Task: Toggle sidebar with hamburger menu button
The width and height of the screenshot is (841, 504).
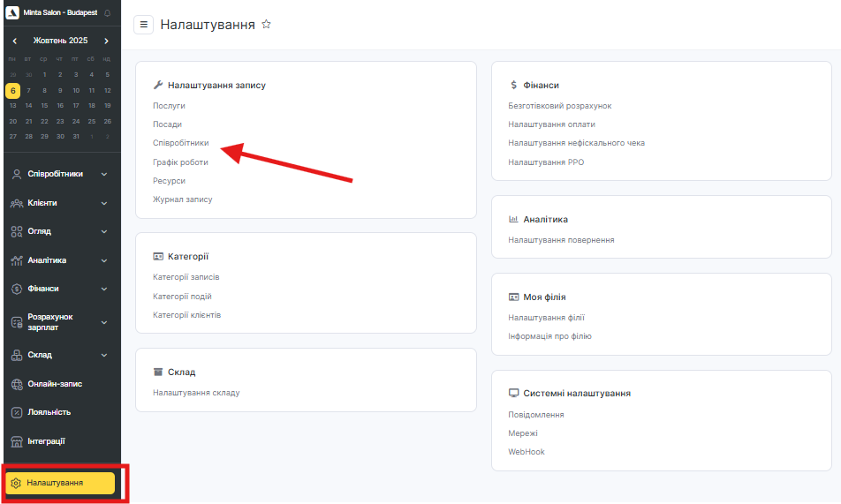Action: [x=144, y=25]
